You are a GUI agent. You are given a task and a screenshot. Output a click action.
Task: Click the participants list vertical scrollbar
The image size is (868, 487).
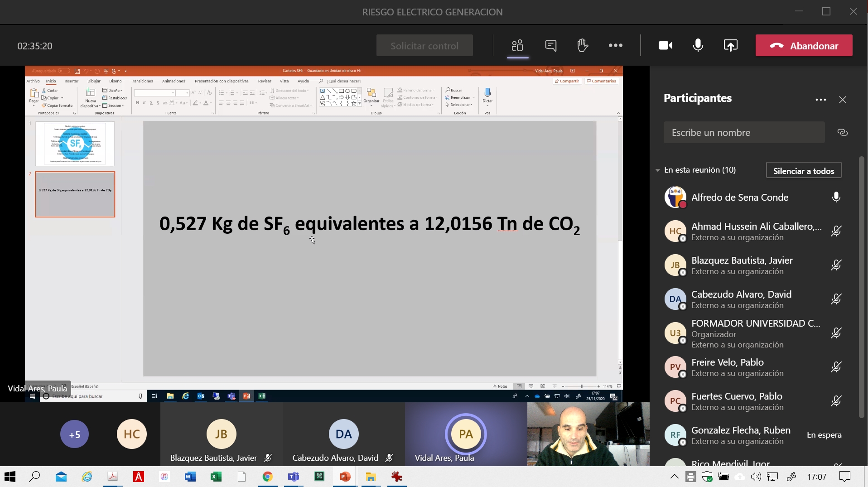pyautogui.click(x=862, y=287)
